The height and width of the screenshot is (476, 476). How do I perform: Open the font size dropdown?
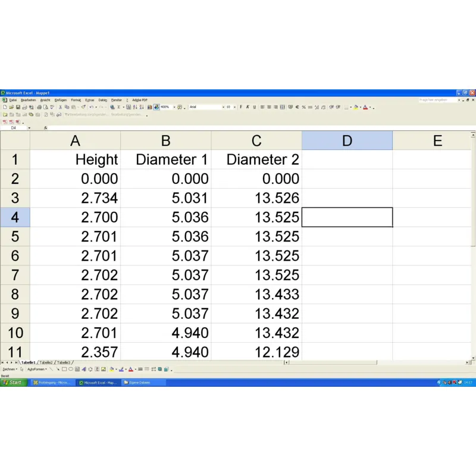(x=234, y=107)
